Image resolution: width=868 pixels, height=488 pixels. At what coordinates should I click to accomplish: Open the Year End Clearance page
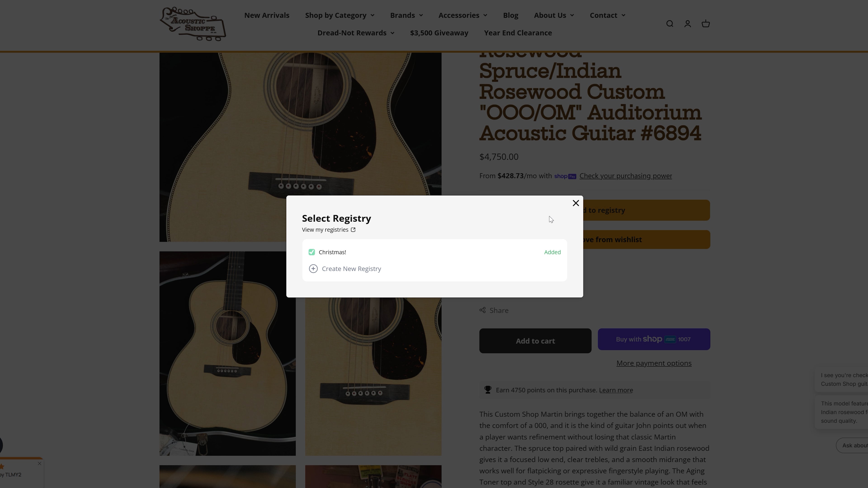pyautogui.click(x=518, y=33)
